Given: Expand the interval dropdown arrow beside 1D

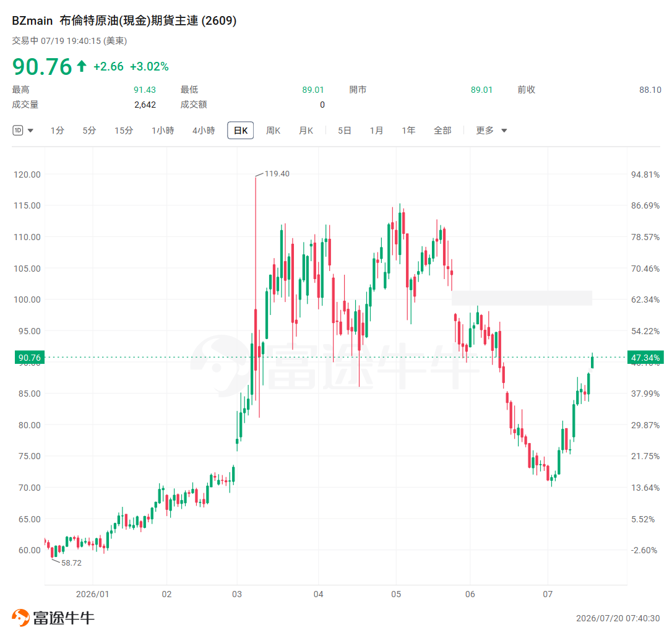Looking at the screenshot, I should tap(30, 131).
